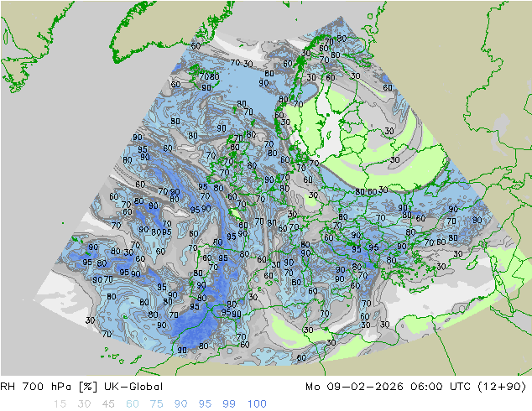Click the '06:00 UTC' time label
532x411 pixels.
pyautogui.click(x=441, y=387)
